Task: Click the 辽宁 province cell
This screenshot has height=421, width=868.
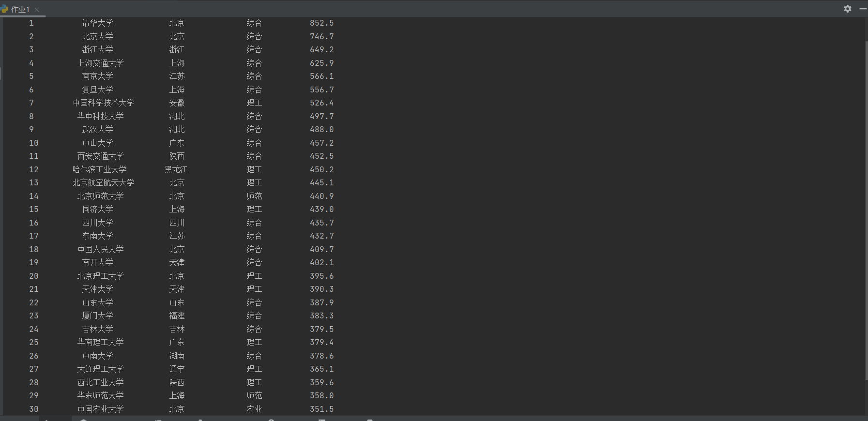Action: pos(177,369)
